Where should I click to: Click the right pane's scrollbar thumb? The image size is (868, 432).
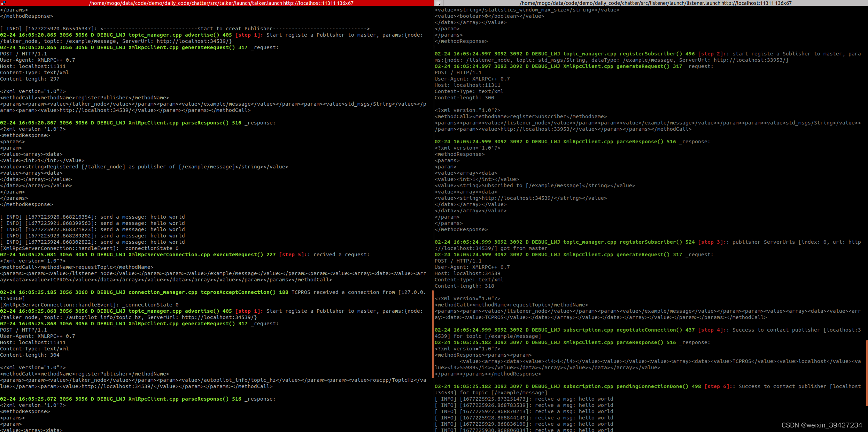coord(867,373)
